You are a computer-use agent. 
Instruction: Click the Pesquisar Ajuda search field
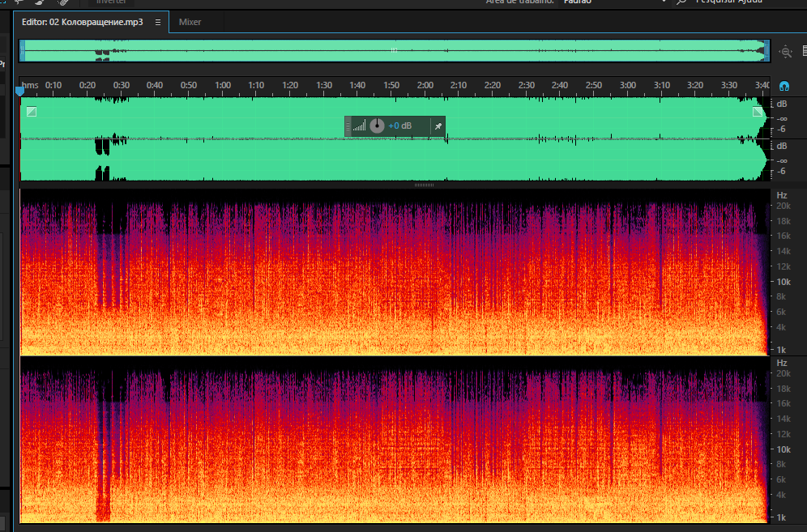pos(728,2)
